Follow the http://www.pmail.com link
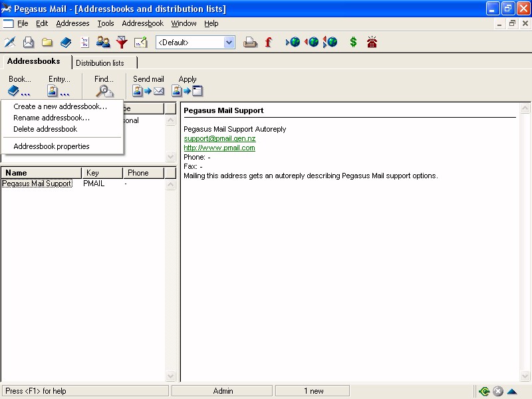 pyautogui.click(x=219, y=148)
